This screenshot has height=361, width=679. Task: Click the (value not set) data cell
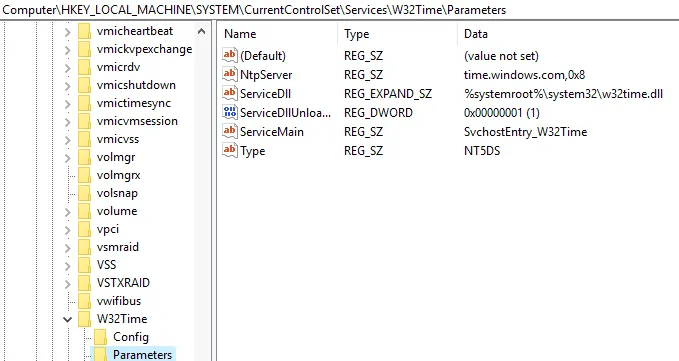click(x=501, y=56)
